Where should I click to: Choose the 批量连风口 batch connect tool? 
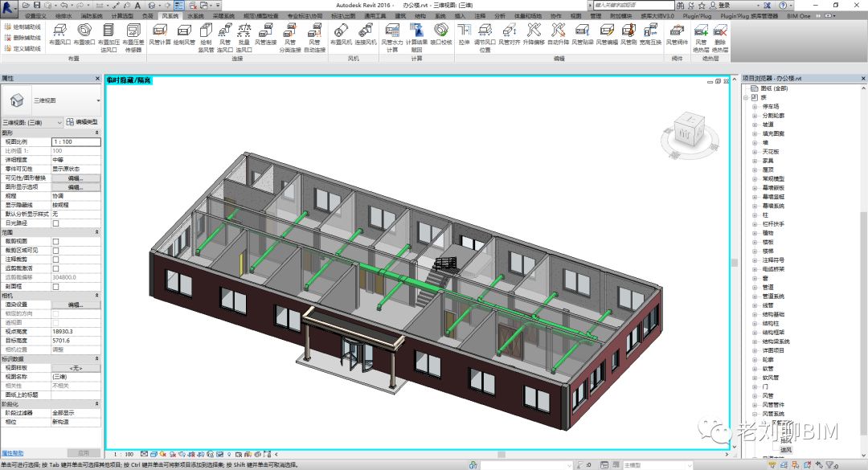(244, 38)
